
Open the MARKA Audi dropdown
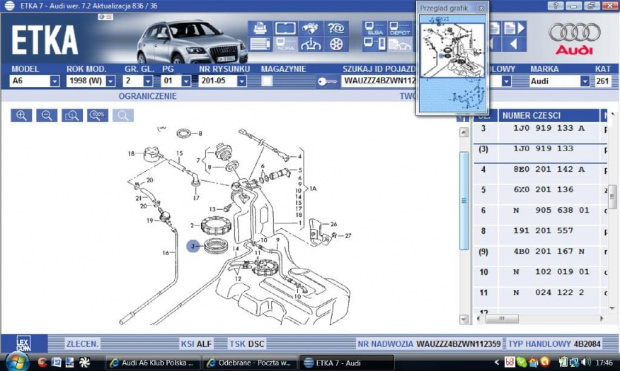[585, 81]
